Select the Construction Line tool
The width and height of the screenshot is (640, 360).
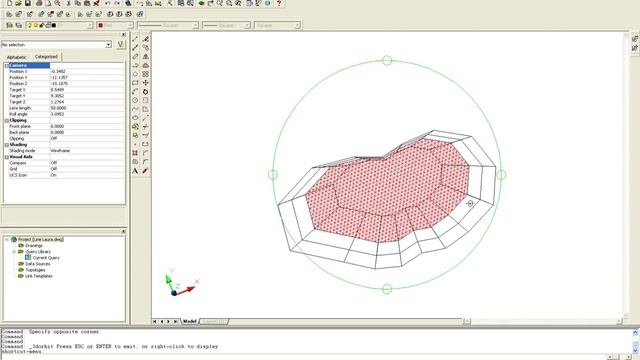pos(136,47)
